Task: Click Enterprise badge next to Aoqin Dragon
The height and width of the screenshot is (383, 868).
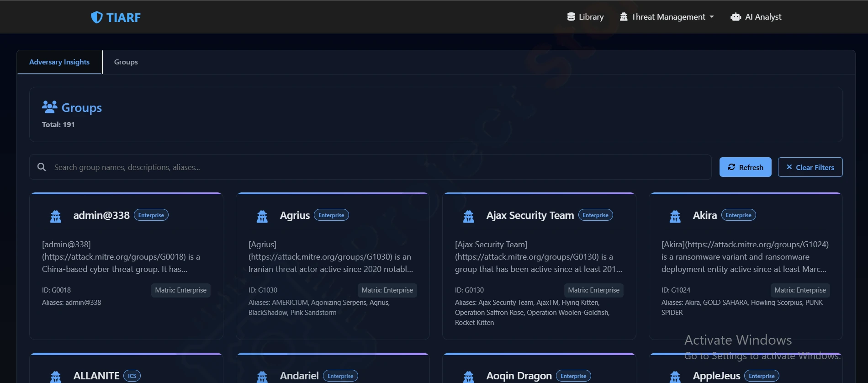Action: pyautogui.click(x=573, y=376)
